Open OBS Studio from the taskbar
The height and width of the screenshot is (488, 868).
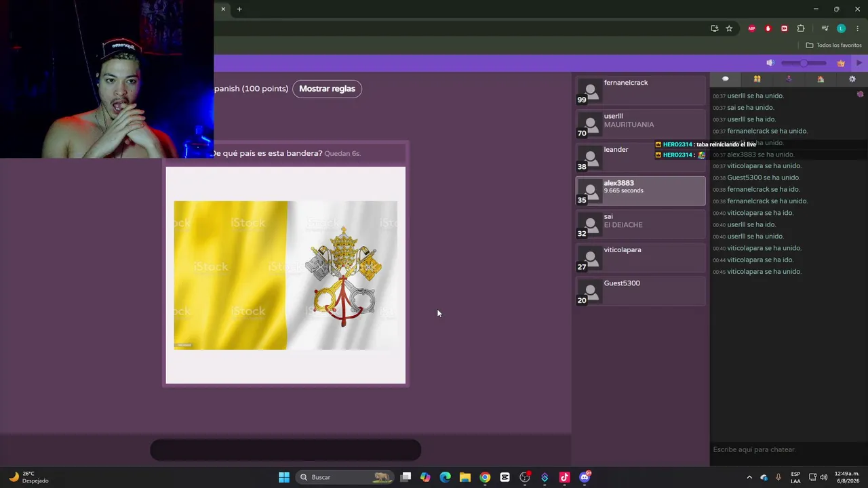[x=525, y=477]
